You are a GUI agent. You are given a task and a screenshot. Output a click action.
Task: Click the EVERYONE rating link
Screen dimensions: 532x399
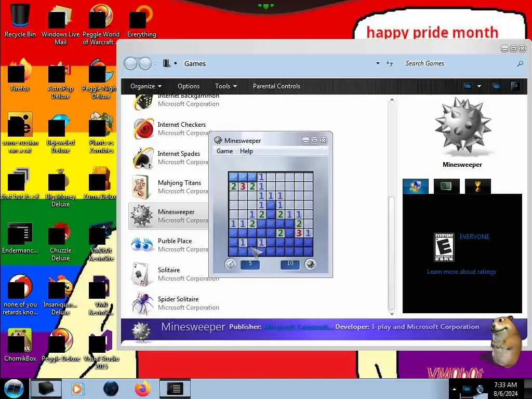[474, 237]
